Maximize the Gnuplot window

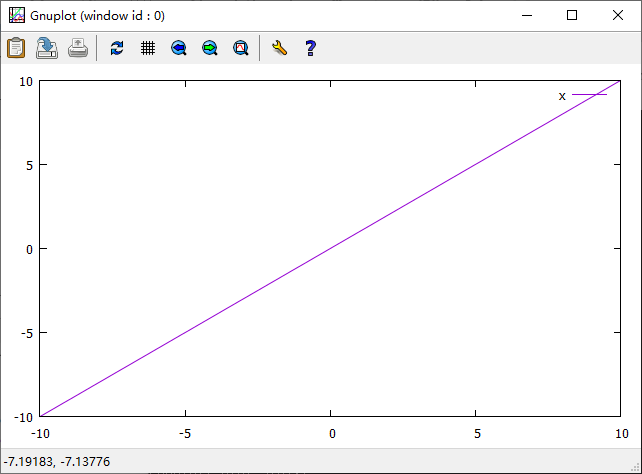[x=572, y=16]
